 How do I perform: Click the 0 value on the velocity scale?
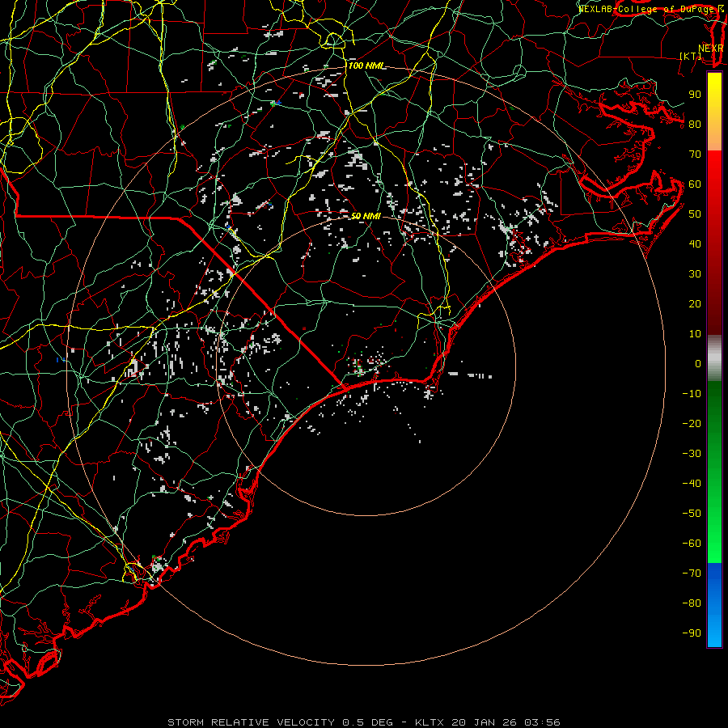[698, 364]
